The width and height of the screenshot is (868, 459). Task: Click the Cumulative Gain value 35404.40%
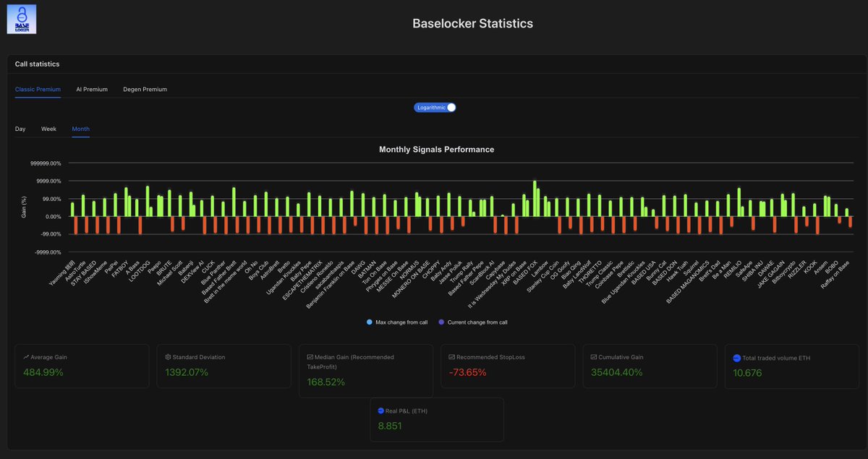(617, 372)
